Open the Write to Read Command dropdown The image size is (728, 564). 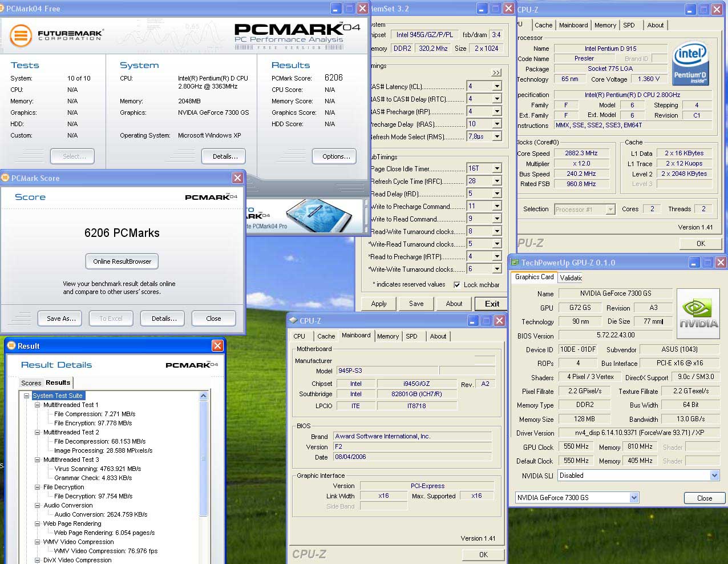pyautogui.click(x=497, y=219)
